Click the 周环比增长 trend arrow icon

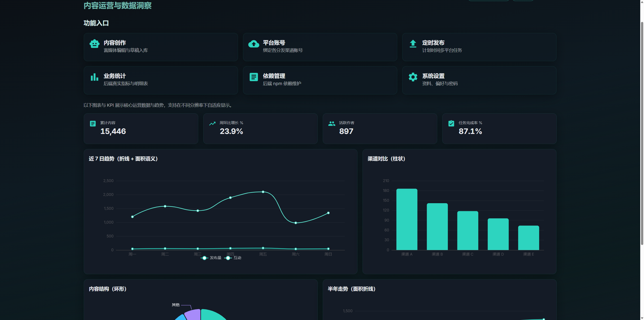(213, 123)
